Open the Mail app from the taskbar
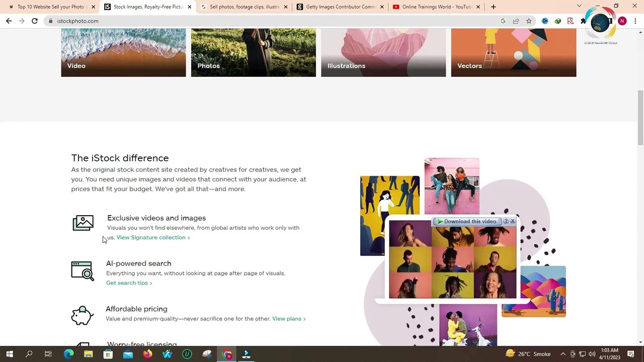Image resolution: width=644 pixels, height=362 pixels. tap(128, 354)
